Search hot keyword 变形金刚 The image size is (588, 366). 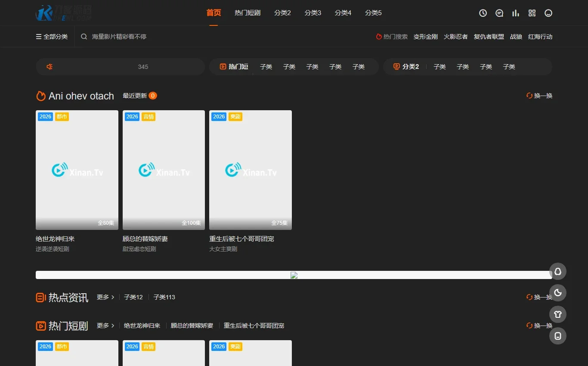(426, 37)
